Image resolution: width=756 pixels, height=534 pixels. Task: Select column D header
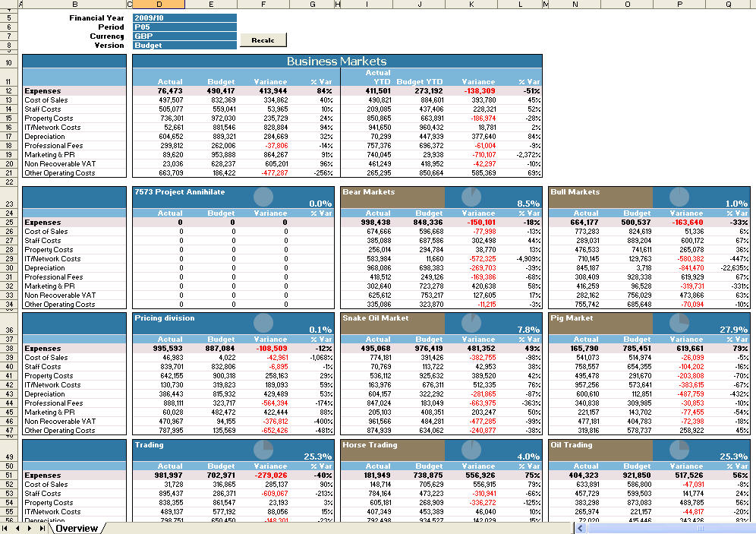tap(159, 5)
